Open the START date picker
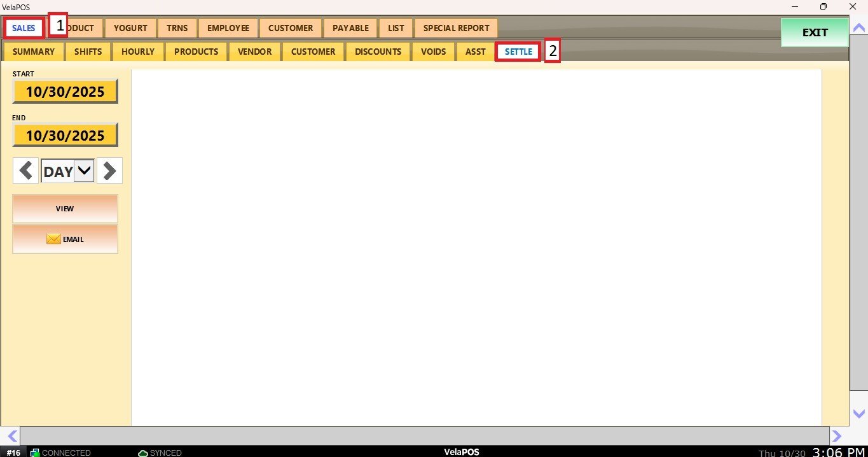 point(65,92)
